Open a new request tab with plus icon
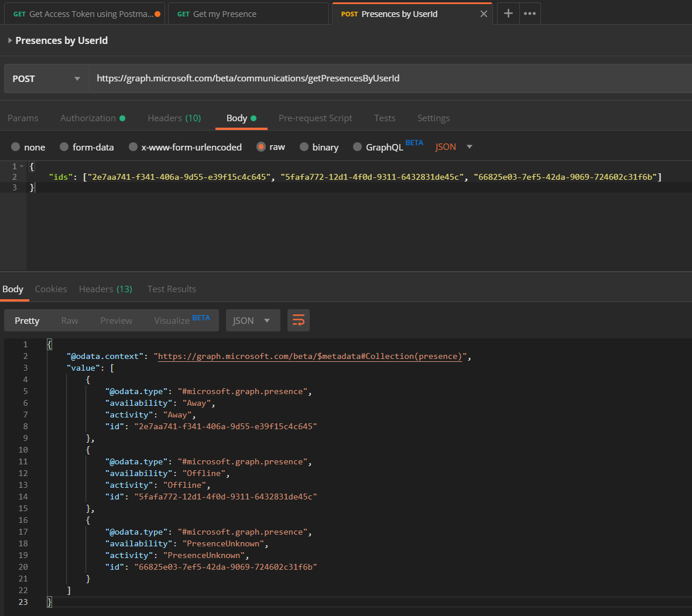 click(508, 13)
